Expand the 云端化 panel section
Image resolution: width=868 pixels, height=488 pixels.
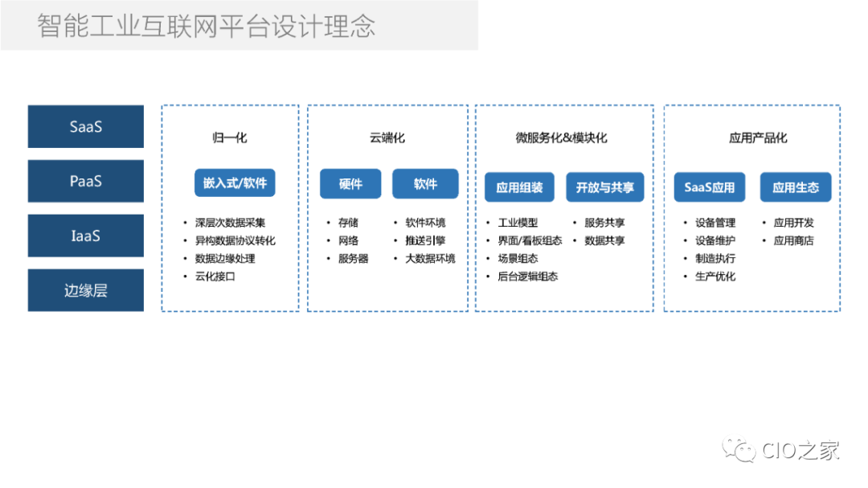[x=387, y=137]
